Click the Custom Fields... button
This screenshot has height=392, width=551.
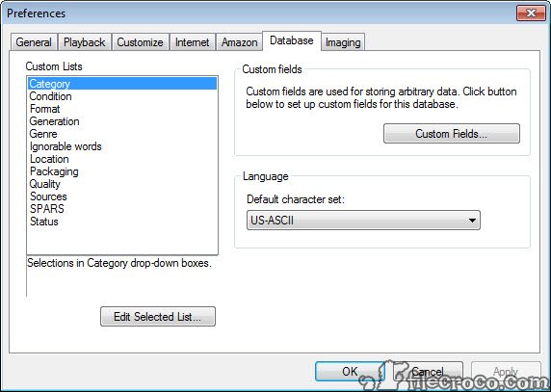[x=452, y=134]
